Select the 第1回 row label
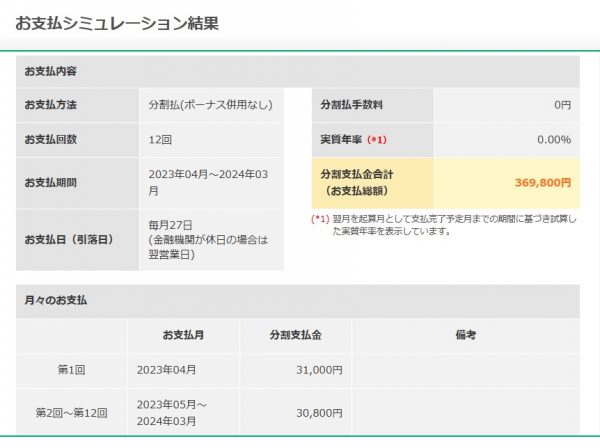 coord(72,370)
